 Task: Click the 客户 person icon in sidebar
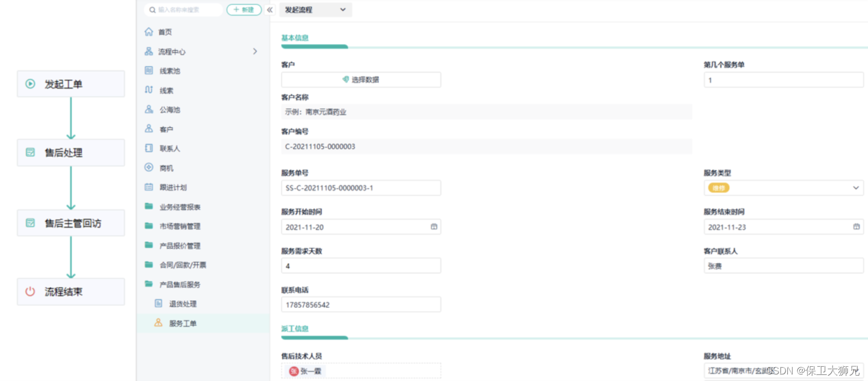pos(149,129)
